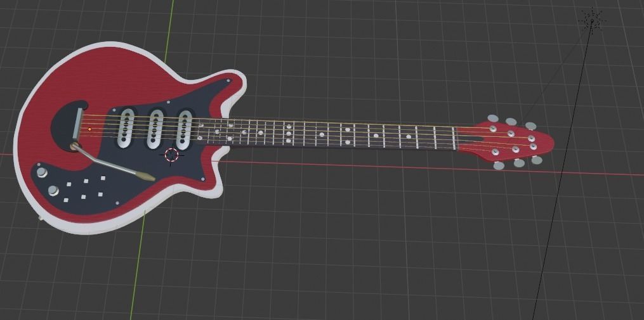The width and height of the screenshot is (644, 320).
Task: Select the leftmost switch in the upper switch row
Action: [69, 184]
